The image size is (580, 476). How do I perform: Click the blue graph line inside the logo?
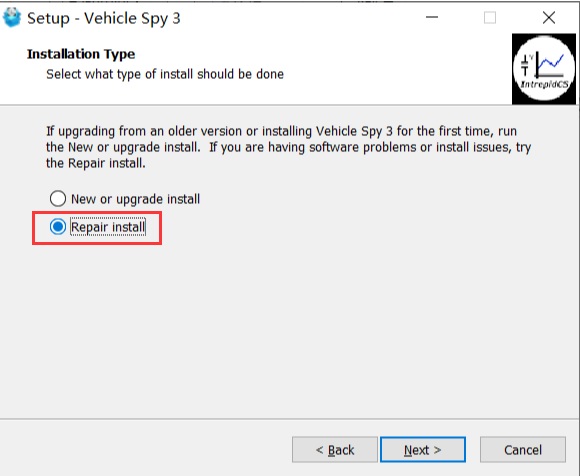551,62
